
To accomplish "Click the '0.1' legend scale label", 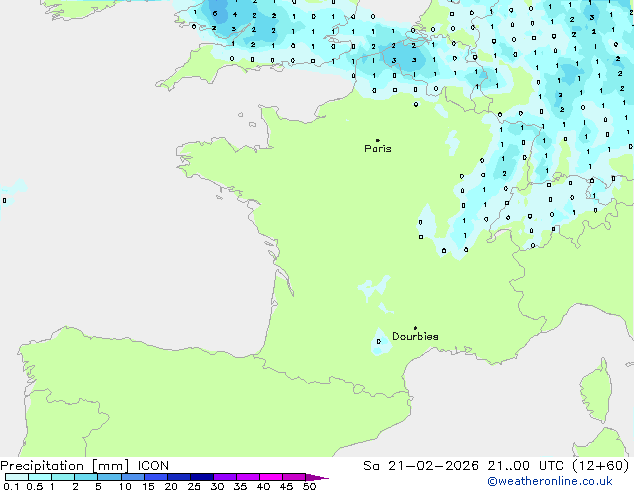I will (x=11, y=486).
